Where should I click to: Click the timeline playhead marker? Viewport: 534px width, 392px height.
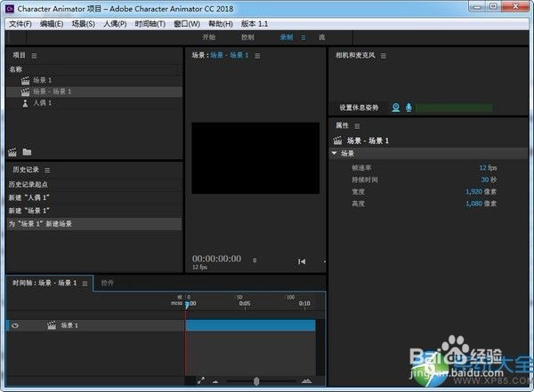187,306
